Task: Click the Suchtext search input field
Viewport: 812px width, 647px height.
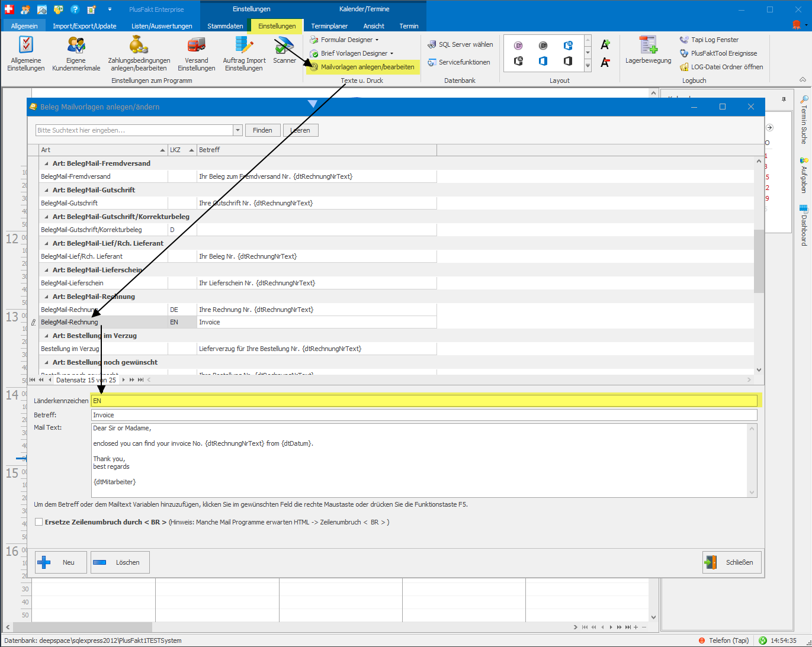Action: pyautogui.click(x=134, y=130)
